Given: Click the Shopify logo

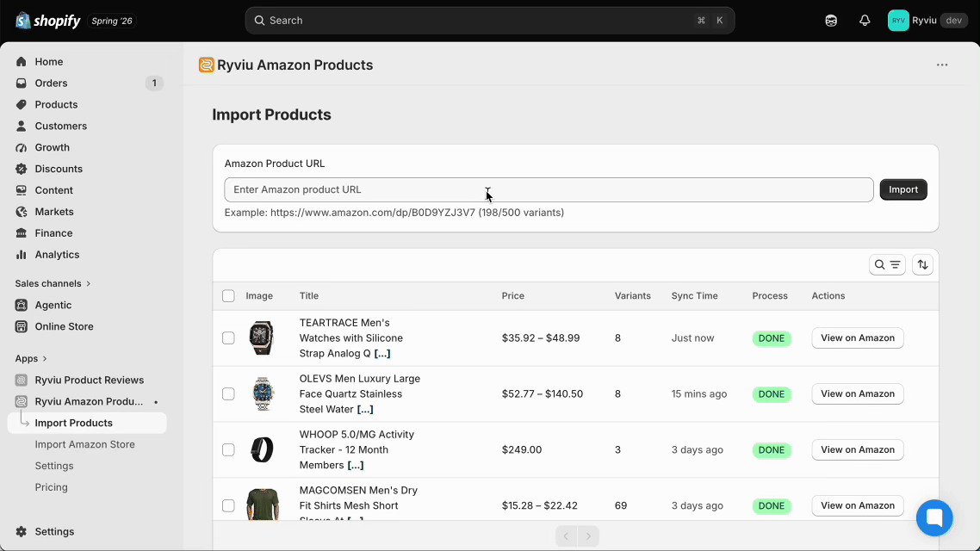Looking at the screenshot, I should [x=48, y=21].
